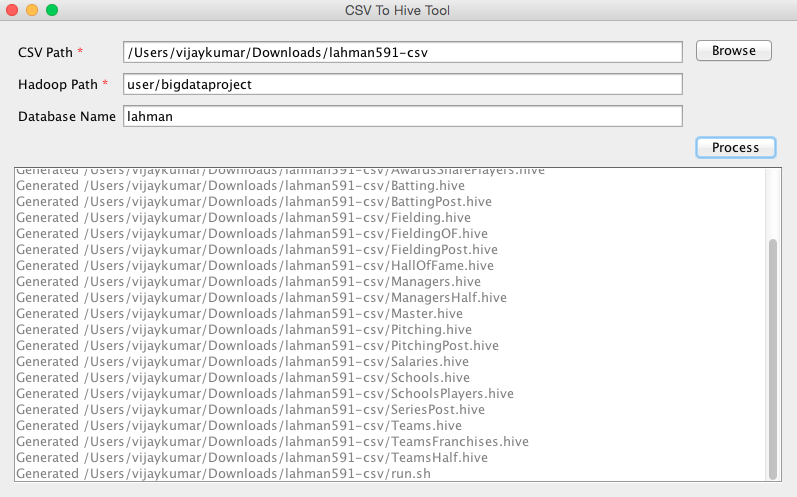This screenshot has height=497, width=797.
Task: Select the SchoolsPlayers.hive output line
Action: [265, 394]
